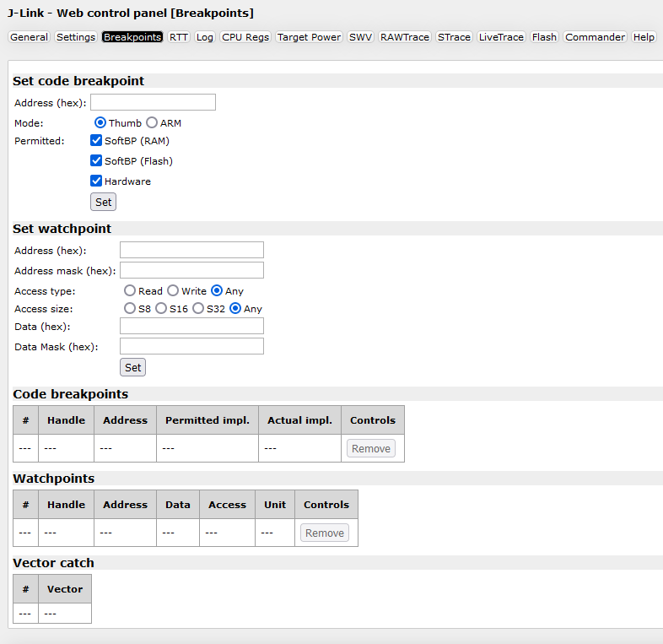
Task: Click the code breakpoint Address field
Action: pos(153,102)
